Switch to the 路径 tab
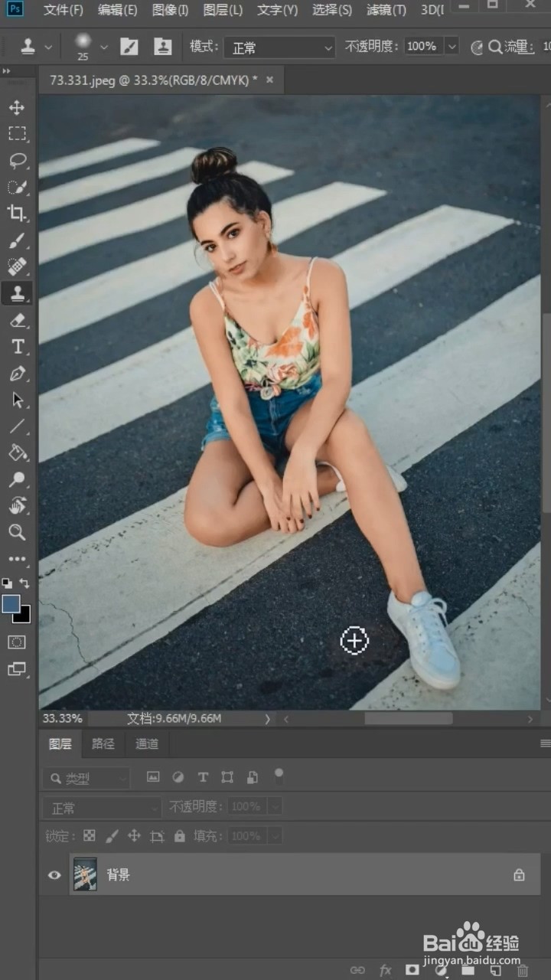This screenshot has width=551, height=980. (103, 743)
